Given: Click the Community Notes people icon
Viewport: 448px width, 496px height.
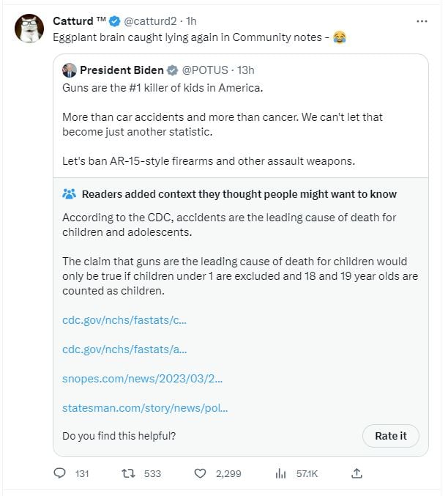Looking at the screenshot, I should point(70,194).
